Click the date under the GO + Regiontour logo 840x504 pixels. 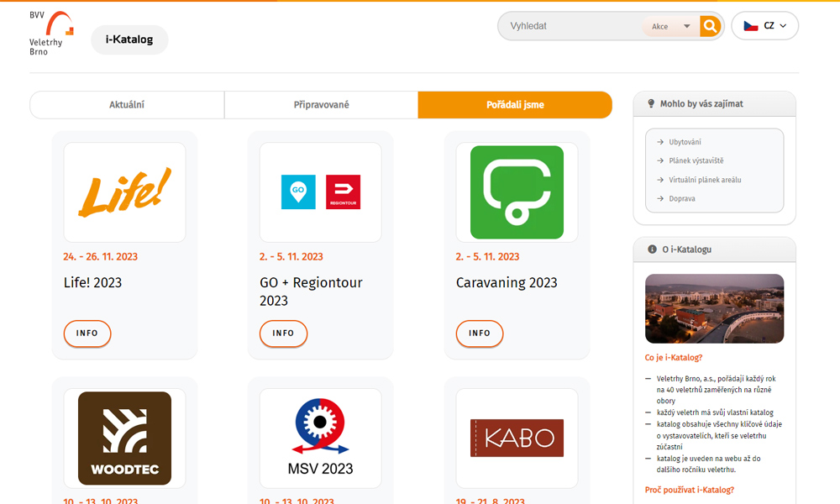pyautogui.click(x=291, y=256)
